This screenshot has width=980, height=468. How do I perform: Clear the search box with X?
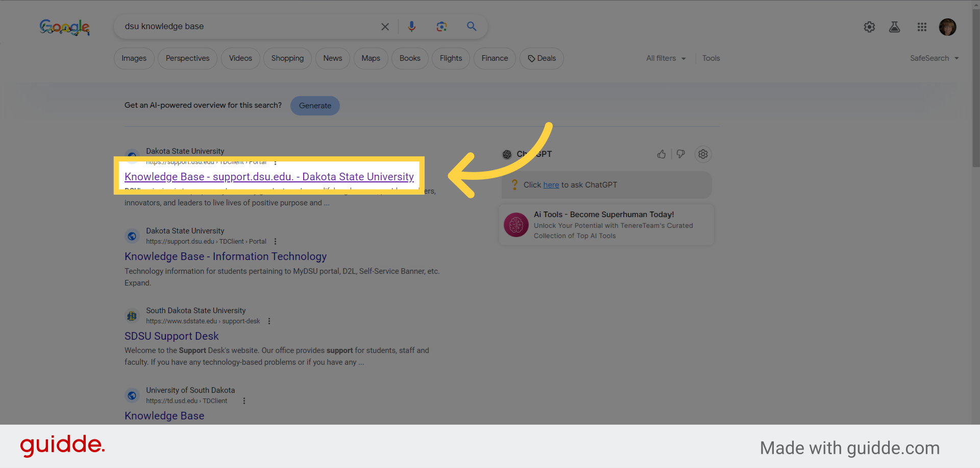385,27
